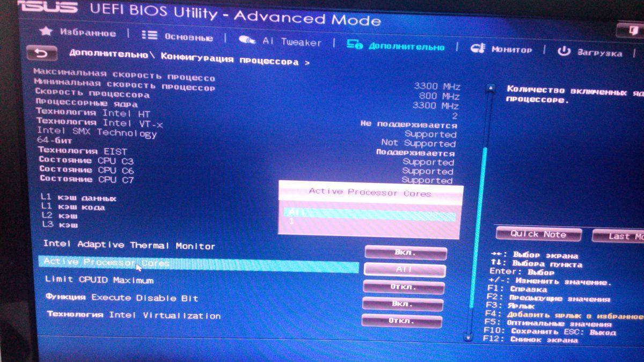Open Active Processor Cores All dropdown

click(405, 269)
